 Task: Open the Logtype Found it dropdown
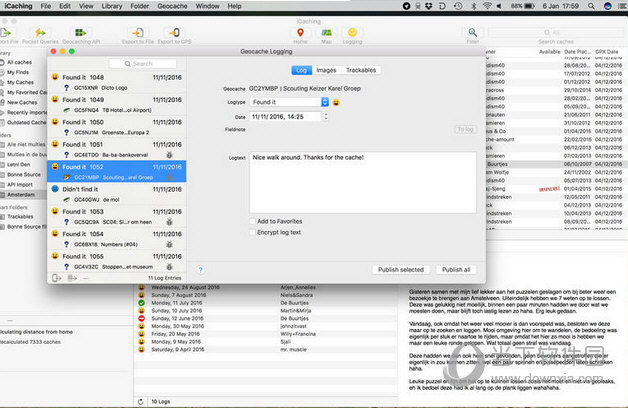[x=289, y=102]
